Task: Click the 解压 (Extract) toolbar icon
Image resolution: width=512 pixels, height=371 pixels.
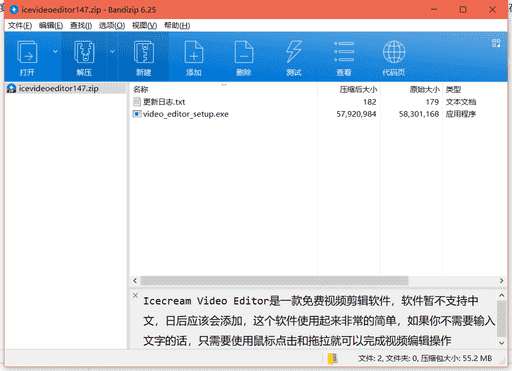Action: coord(84,52)
